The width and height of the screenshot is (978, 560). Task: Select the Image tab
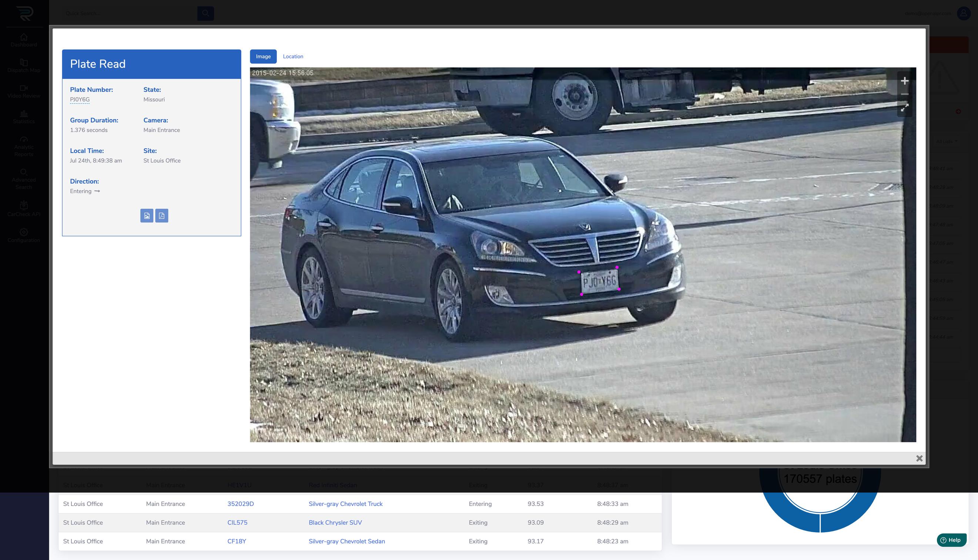coord(263,57)
